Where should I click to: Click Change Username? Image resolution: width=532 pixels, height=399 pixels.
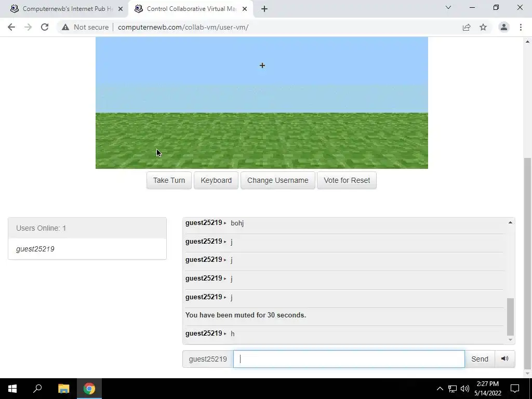[278, 180]
